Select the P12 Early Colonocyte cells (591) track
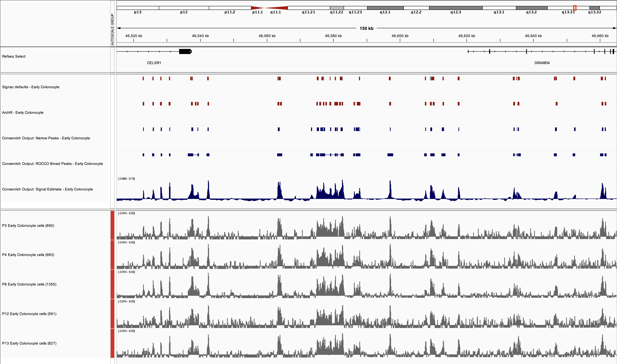The width and height of the screenshot is (617, 364). coord(29,314)
